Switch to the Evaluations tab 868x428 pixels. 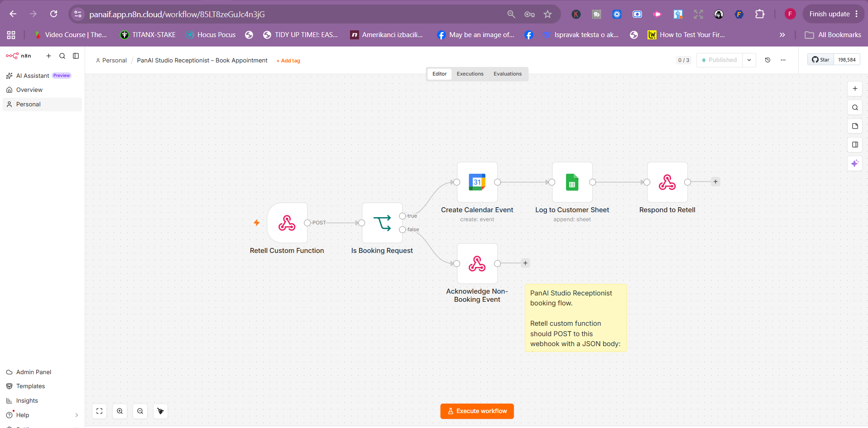tap(508, 74)
